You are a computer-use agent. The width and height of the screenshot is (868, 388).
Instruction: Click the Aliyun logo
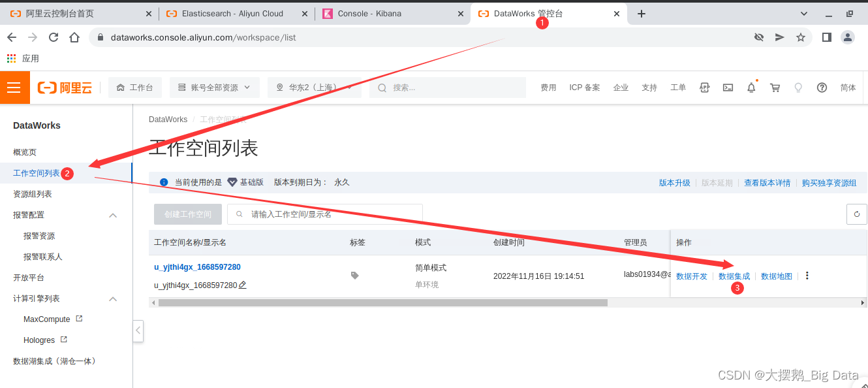(65, 88)
